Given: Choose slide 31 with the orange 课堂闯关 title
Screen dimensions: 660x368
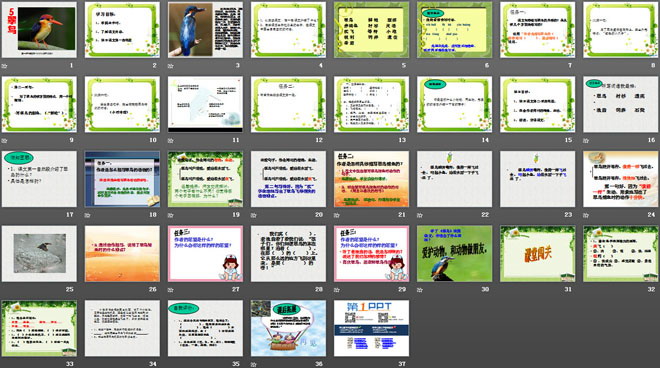Looking at the screenshot, I should point(538,253).
